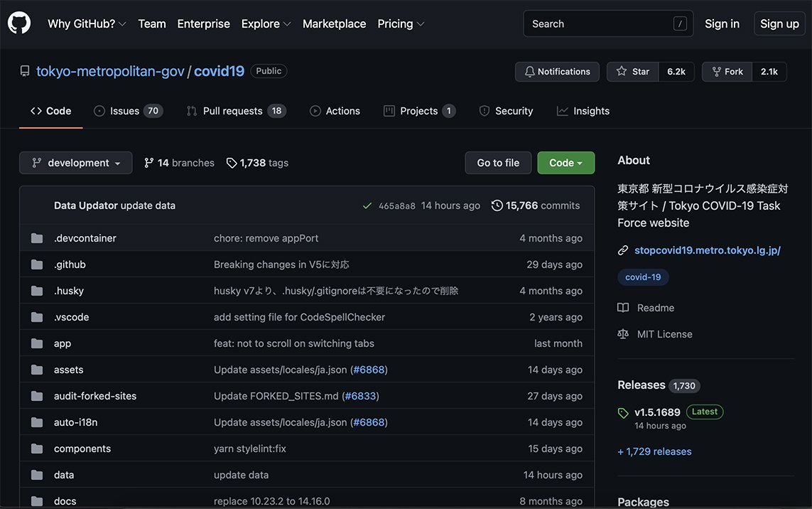Viewport: 812px width, 509px height.
Task: Expand the Pricing dropdown
Action: [401, 24]
